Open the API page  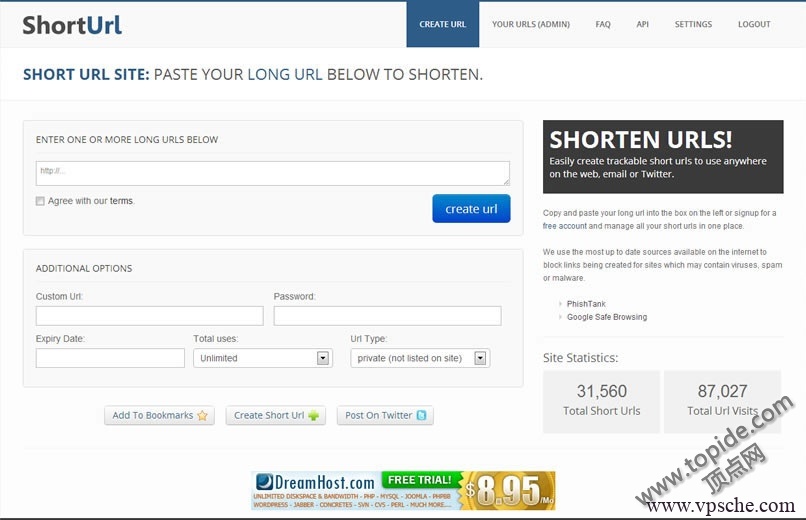coord(643,24)
